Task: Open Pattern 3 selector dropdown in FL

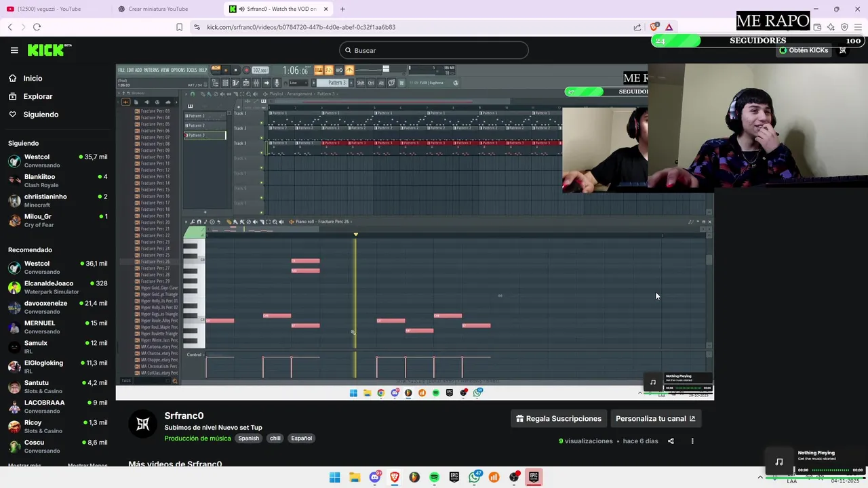Action: click(333, 83)
